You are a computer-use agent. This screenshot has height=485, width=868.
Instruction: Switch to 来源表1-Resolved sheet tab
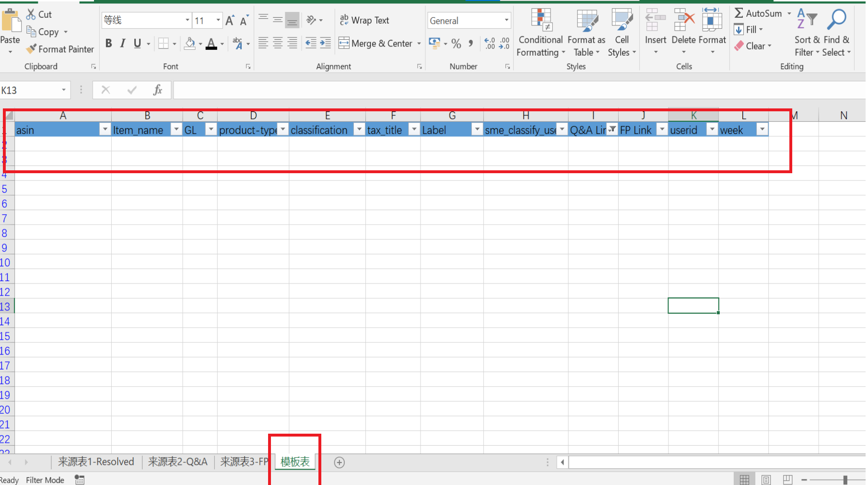pyautogui.click(x=96, y=462)
